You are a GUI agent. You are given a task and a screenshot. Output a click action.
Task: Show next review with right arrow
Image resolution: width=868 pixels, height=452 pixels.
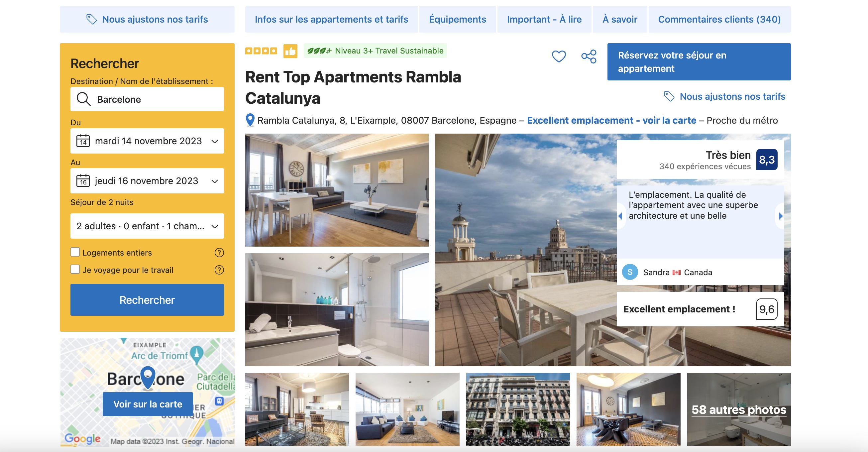[x=780, y=216]
